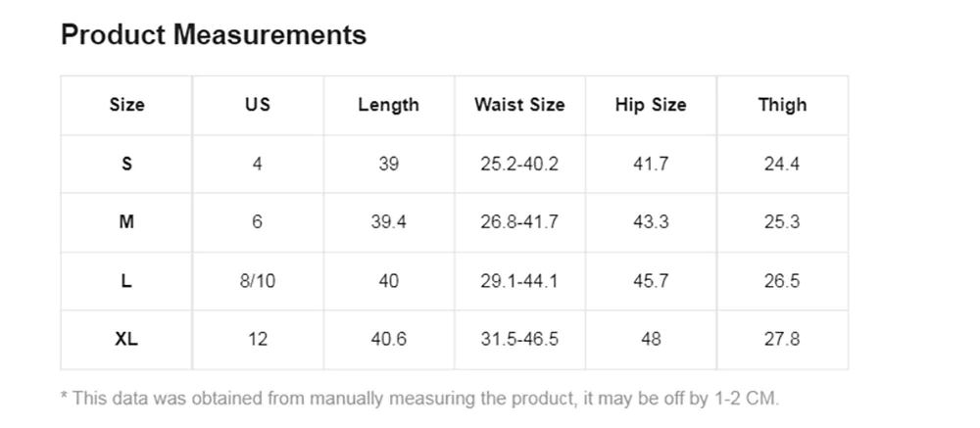Click the Thigh column header

pyautogui.click(x=782, y=105)
